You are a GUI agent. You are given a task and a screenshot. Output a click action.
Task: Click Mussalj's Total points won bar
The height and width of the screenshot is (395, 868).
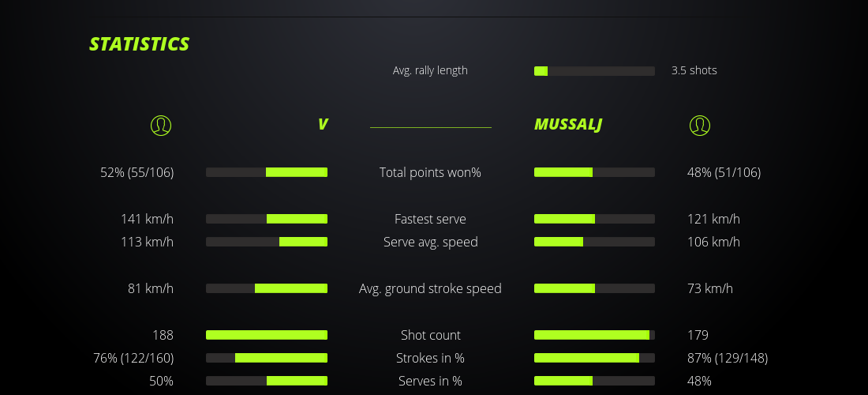pyautogui.click(x=594, y=172)
